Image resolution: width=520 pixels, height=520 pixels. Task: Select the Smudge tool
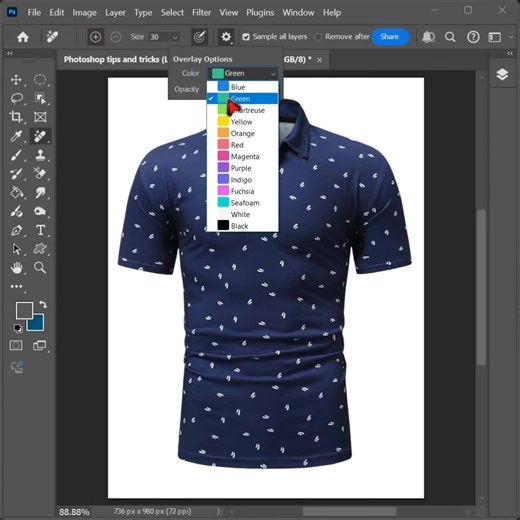pos(40,193)
